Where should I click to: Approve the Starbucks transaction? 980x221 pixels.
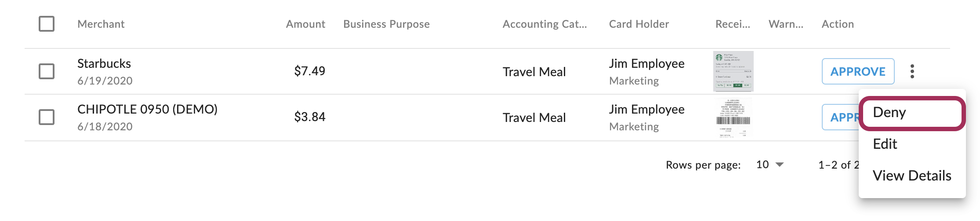pyautogui.click(x=857, y=71)
